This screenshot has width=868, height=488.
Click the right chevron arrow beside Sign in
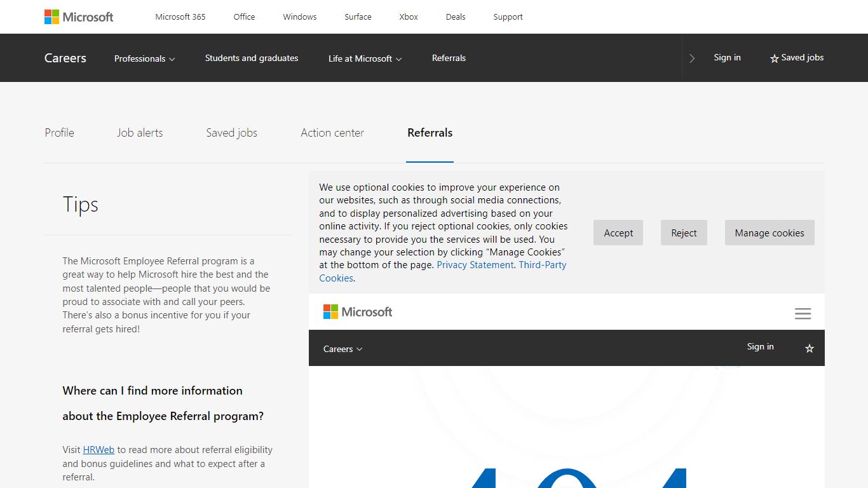click(x=692, y=58)
